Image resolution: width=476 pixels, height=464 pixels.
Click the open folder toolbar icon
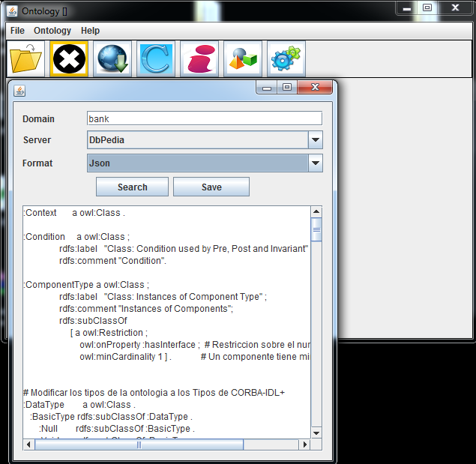[x=26, y=59]
